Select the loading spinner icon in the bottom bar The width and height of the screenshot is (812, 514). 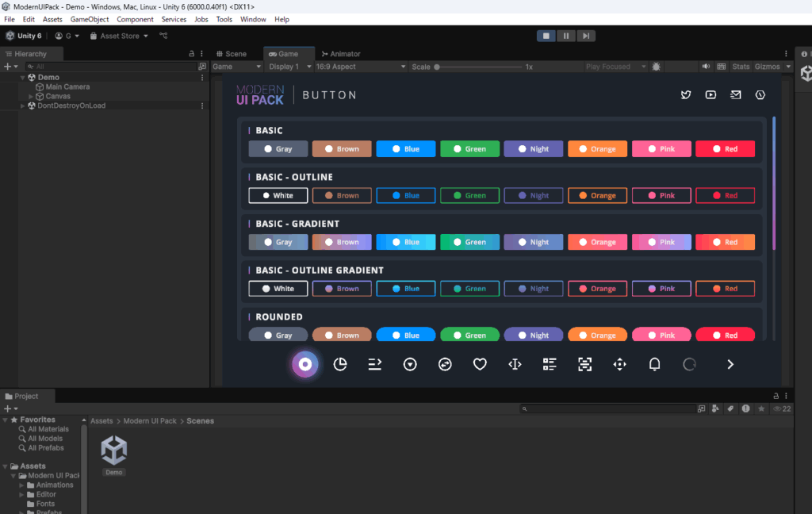pyautogui.click(x=689, y=364)
